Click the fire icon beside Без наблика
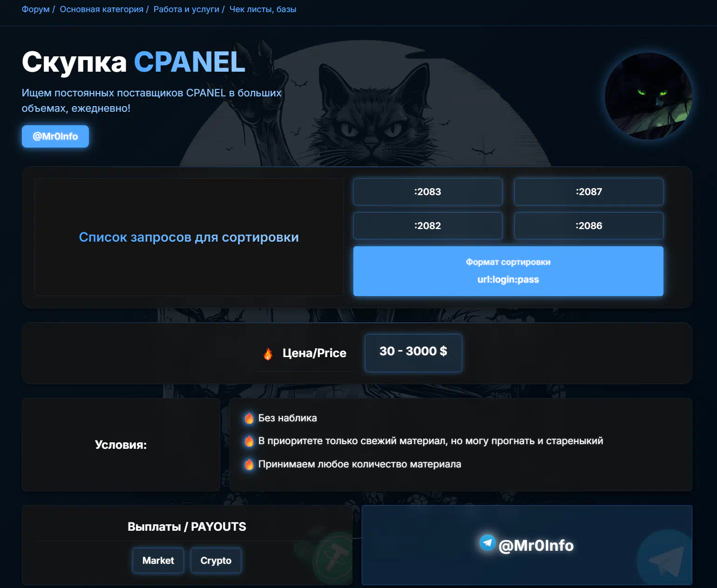 pos(249,418)
